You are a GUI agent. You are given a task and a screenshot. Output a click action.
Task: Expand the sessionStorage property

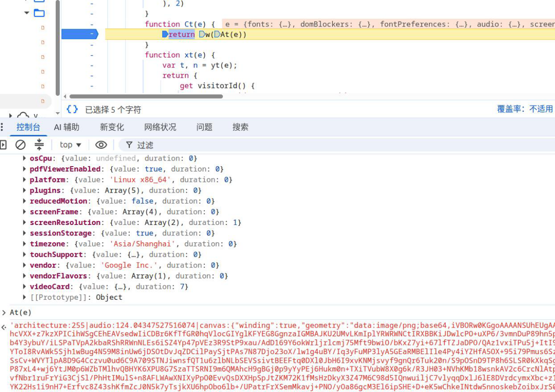click(x=24, y=233)
